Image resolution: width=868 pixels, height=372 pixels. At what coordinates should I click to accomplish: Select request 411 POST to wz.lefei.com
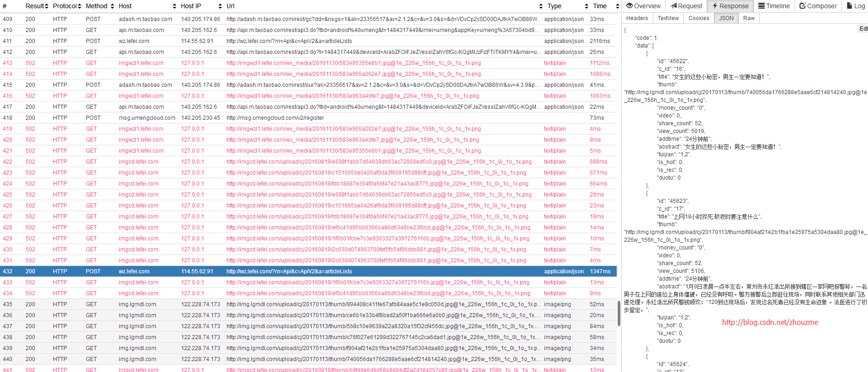[308, 41]
